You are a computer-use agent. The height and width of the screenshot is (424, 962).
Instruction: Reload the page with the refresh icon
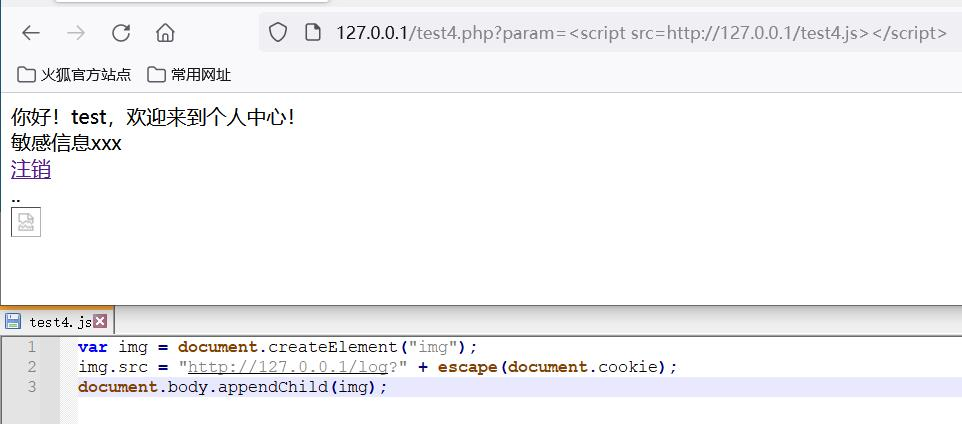coord(120,33)
